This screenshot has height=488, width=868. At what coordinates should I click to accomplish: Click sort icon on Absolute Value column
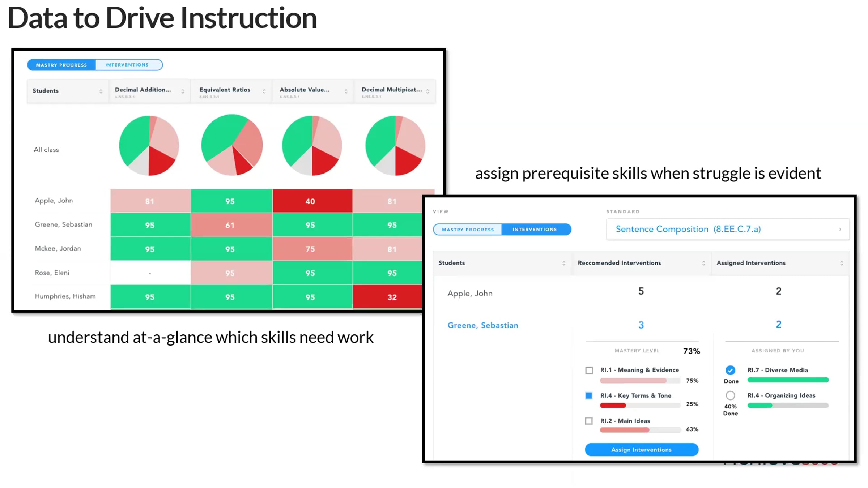click(x=346, y=91)
